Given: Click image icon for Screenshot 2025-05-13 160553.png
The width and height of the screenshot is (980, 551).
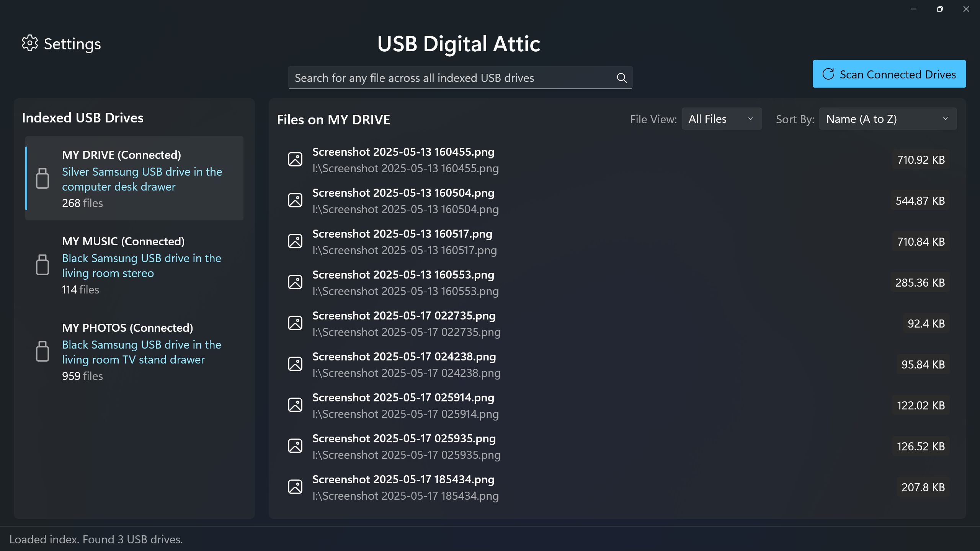Looking at the screenshot, I should pyautogui.click(x=295, y=282).
